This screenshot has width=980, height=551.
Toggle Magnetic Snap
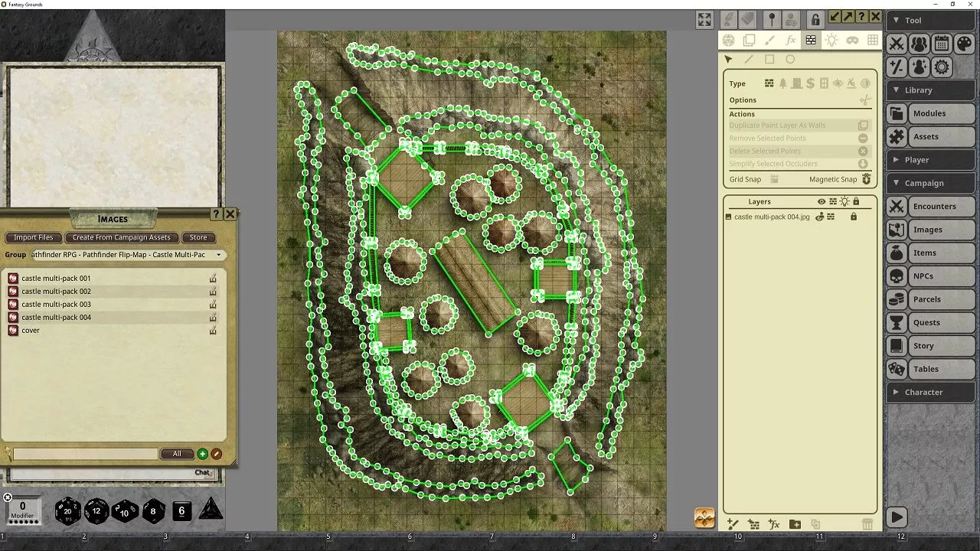click(x=867, y=179)
